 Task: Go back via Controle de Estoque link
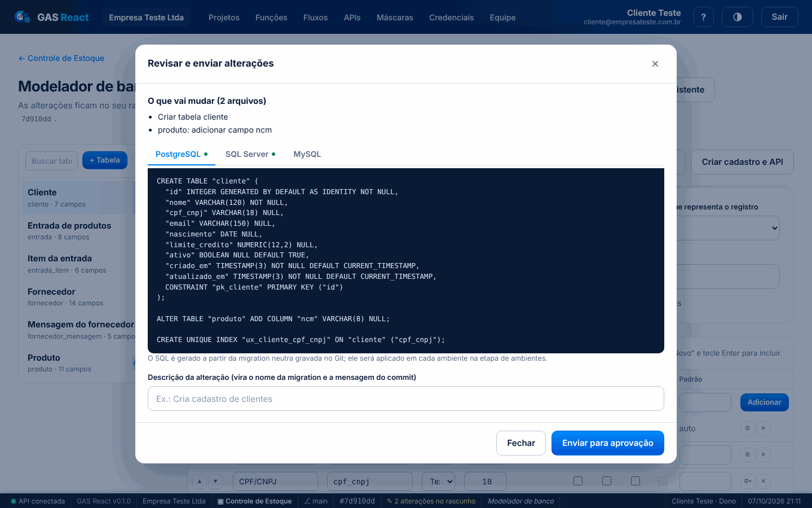(x=61, y=58)
